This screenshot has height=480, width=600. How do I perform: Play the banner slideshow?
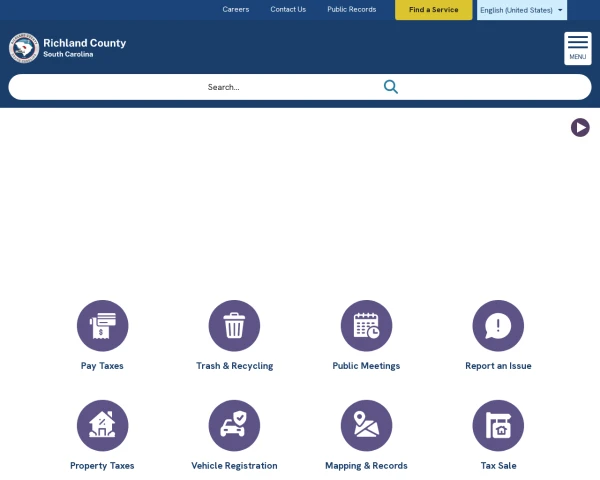580,127
